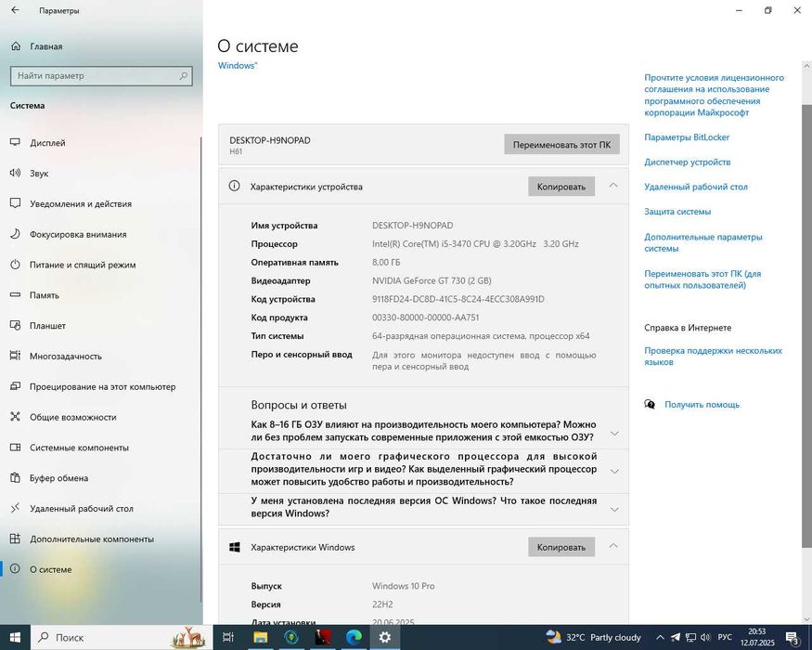Open the Память storage icon
This screenshot has height=650, width=812.
click(15, 295)
